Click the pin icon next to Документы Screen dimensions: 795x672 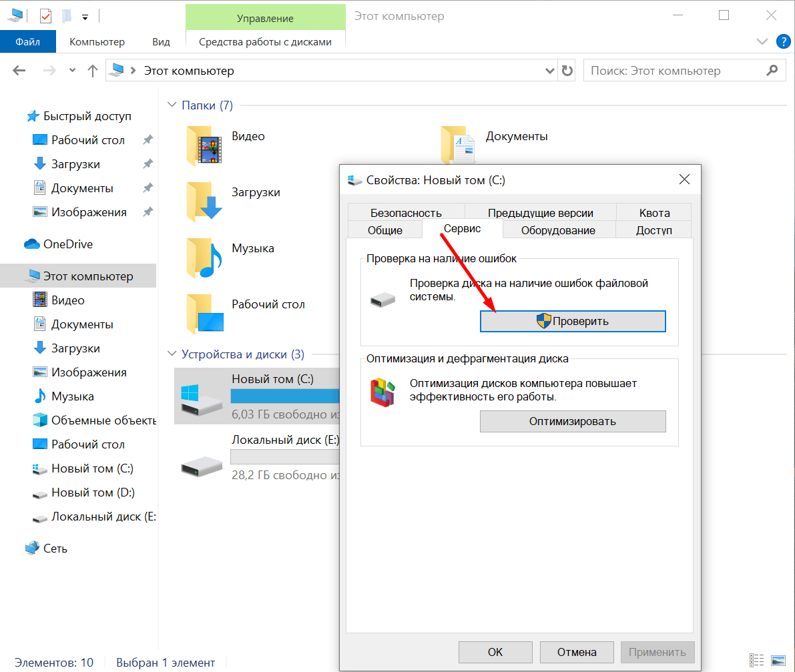[x=148, y=188]
